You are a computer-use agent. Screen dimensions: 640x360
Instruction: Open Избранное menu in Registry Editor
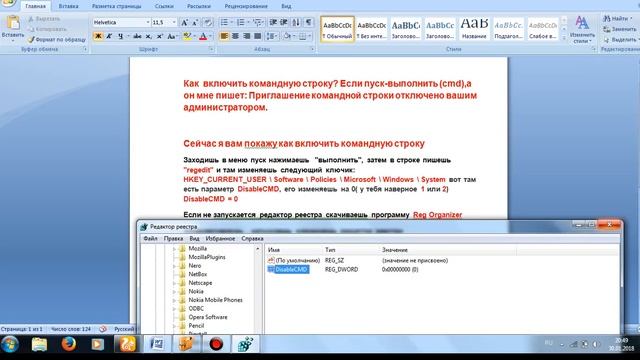220,238
